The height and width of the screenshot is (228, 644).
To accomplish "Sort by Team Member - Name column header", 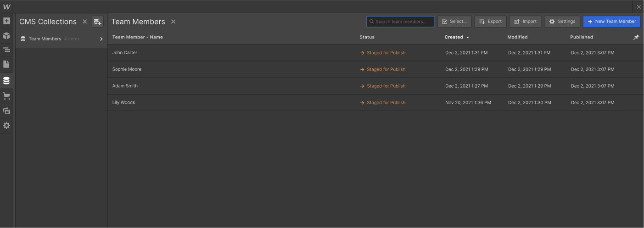I will [x=138, y=37].
